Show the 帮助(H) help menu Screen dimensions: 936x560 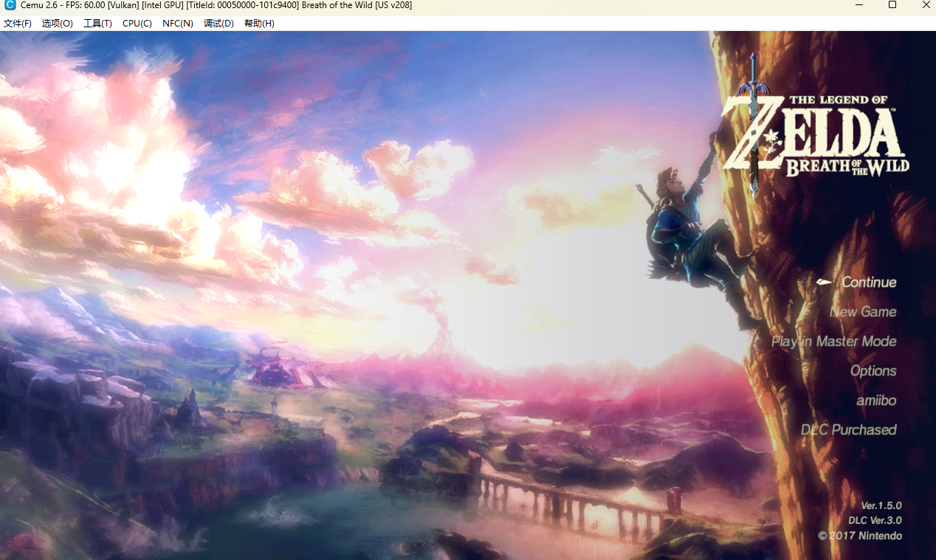259,24
